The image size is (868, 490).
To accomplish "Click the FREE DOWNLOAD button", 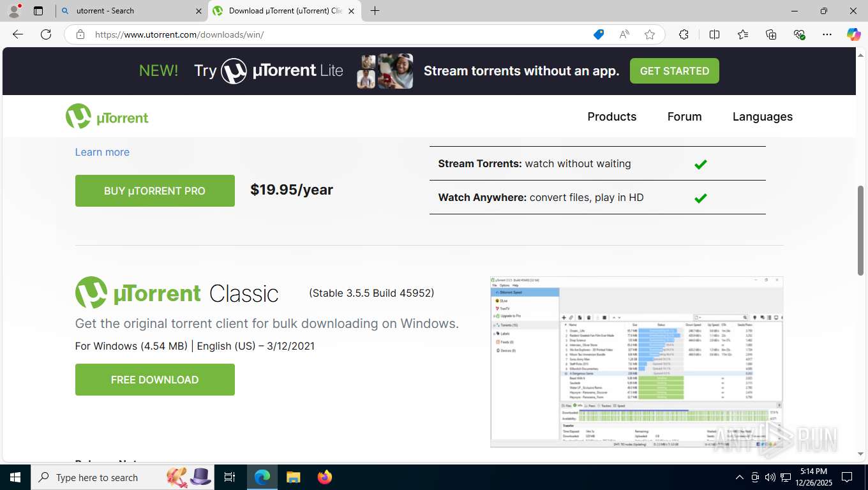I will (155, 380).
